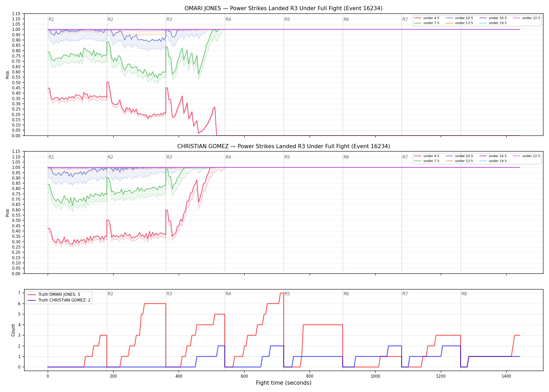Select 'under 7.5' legend entry in OMARI JONES chart
This screenshot has height=392, width=549.
point(427,23)
